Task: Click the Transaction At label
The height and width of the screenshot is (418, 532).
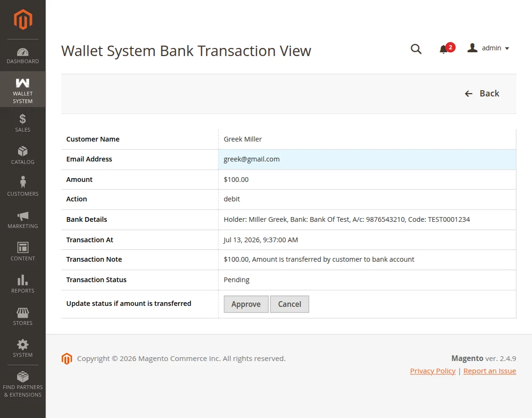Action: point(90,240)
